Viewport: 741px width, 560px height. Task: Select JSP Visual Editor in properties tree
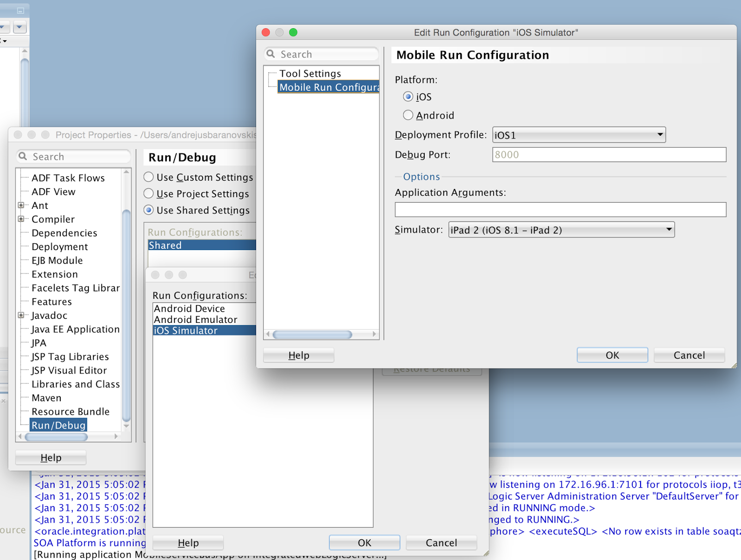(x=69, y=371)
